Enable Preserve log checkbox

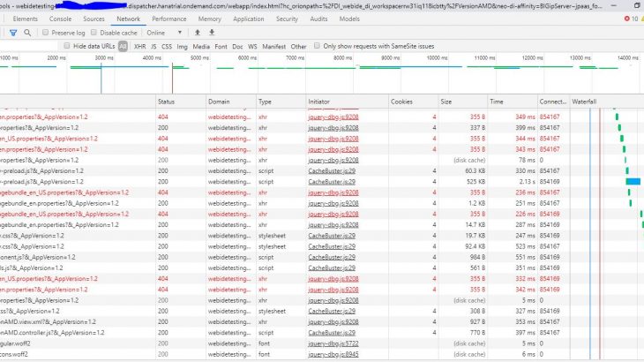coord(45,33)
